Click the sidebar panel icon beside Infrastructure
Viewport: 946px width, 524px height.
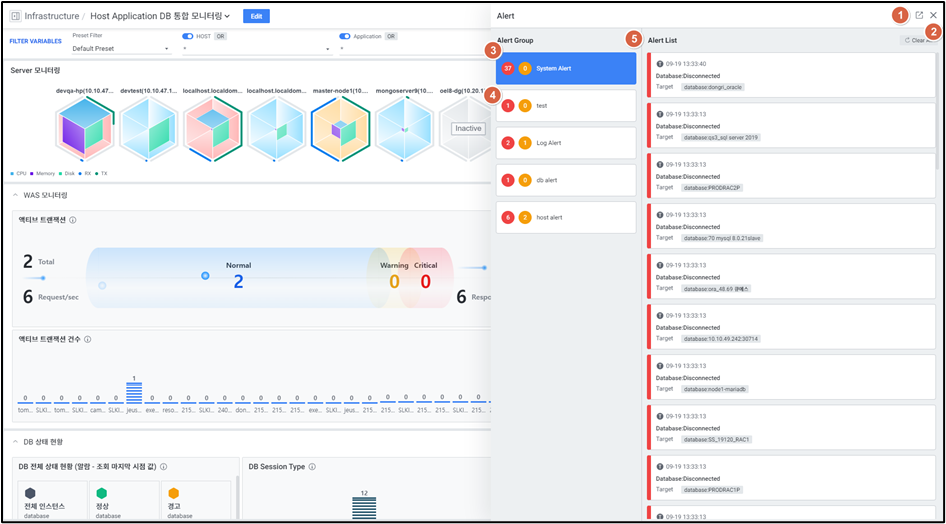click(x=15, y=16)
